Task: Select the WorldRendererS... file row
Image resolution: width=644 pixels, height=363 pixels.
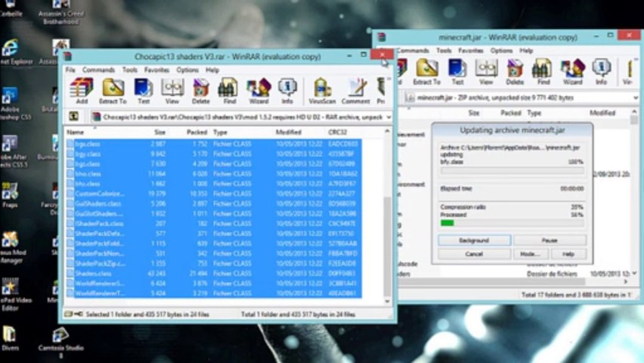Action: (x=214, y=283)
